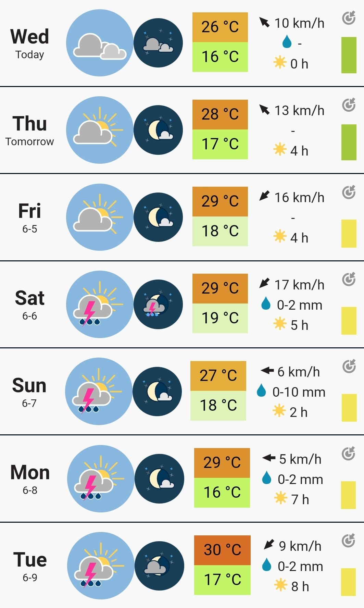Tap Saturday's yellow predictability bar
The width and height of the screenshot is (364, 608).
[x=349, y=321]
